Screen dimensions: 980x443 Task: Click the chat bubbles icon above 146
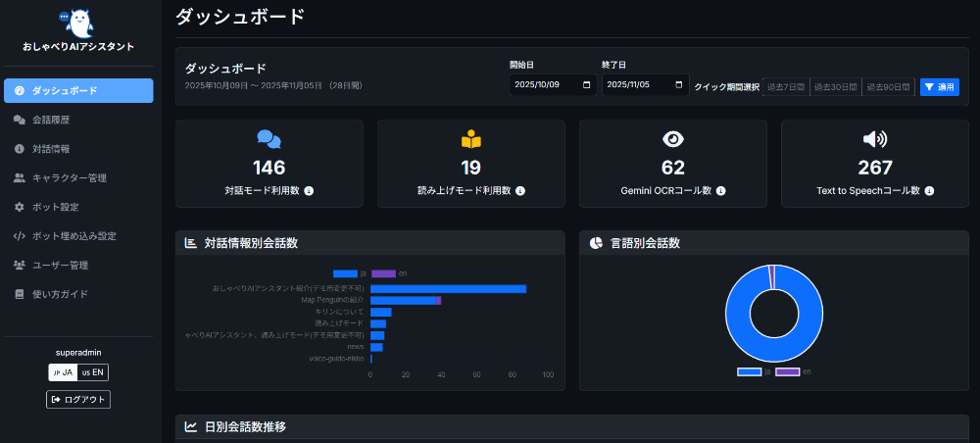pyautogui.click(x=269, y=139)
